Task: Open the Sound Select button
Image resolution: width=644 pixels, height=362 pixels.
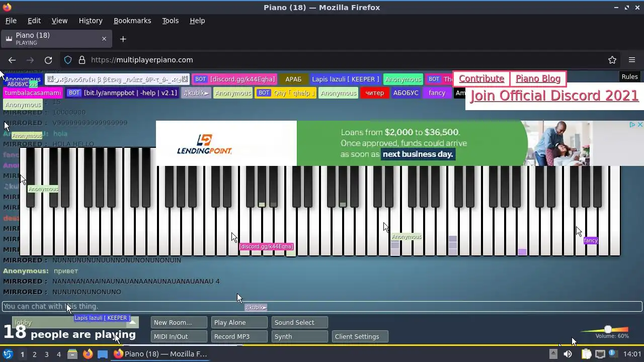Action: coord(299,322)
